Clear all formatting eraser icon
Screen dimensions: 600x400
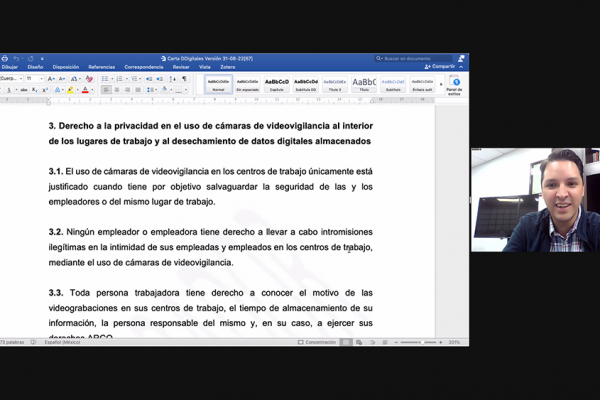click(89, 79)
